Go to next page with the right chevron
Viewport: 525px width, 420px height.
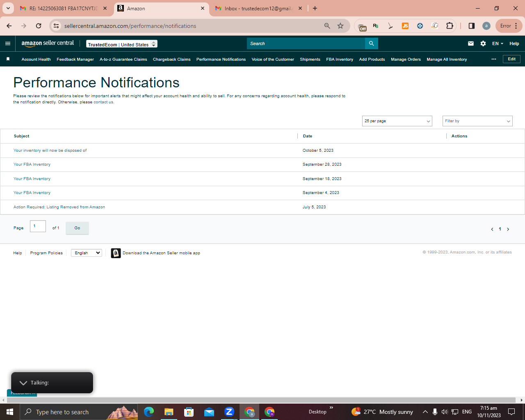coord(508,229)
